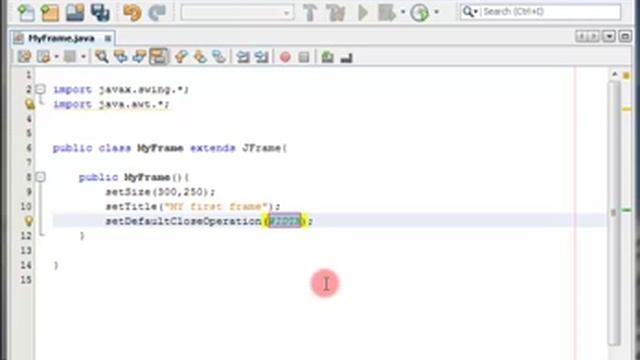
Task: Toggle Highlight Search in editor toolbar
Action: [158, 56]
